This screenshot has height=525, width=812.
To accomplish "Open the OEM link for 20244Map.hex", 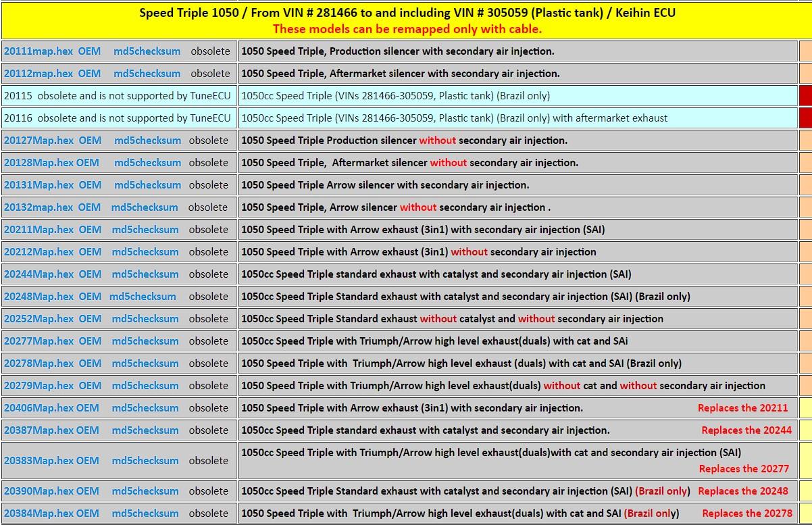I will pos(90,274).
